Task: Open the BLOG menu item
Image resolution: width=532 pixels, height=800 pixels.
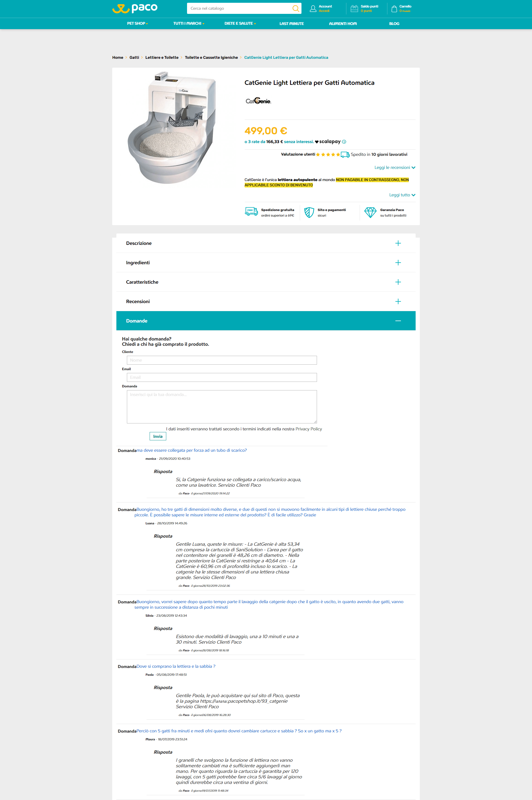Action: click(394, 23)
